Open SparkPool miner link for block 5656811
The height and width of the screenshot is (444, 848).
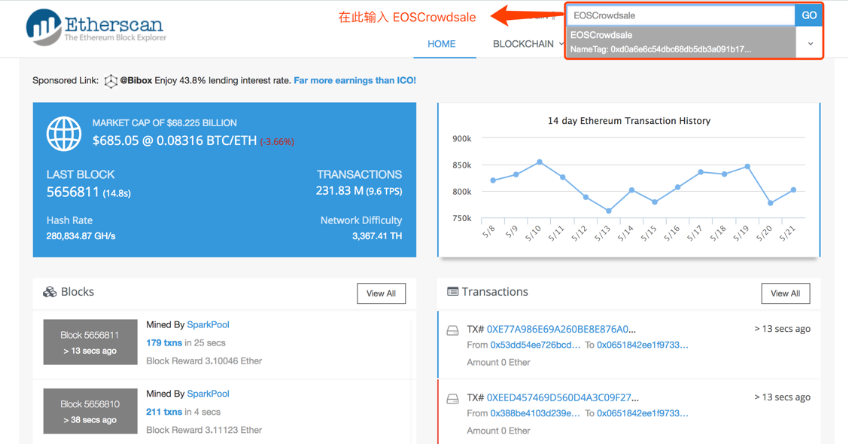tap(208, 325)
